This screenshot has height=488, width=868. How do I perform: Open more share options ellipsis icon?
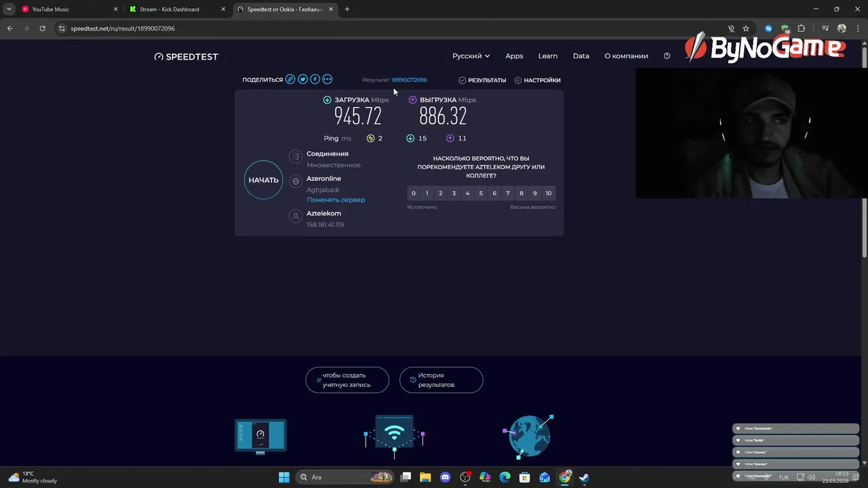coord(328,79)
